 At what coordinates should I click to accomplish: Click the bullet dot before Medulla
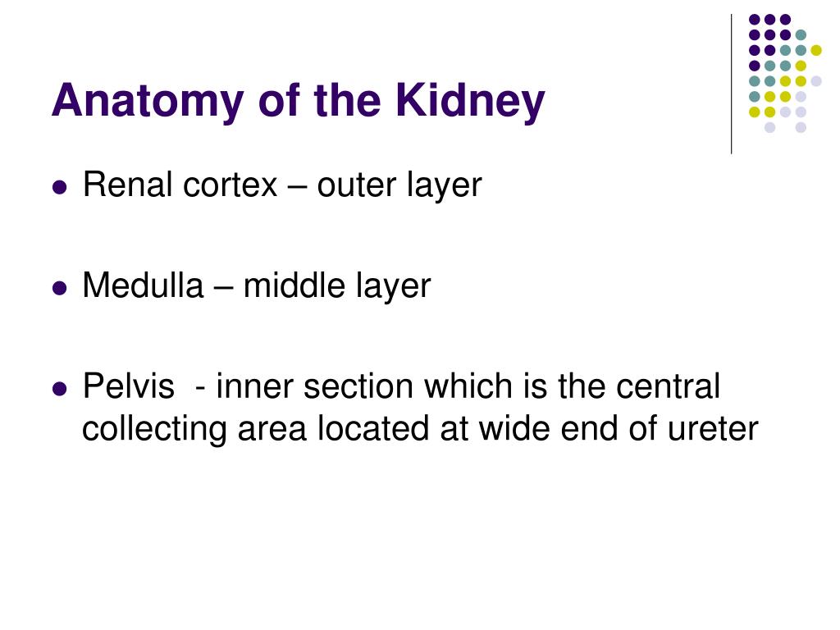(x=60, y=288)
